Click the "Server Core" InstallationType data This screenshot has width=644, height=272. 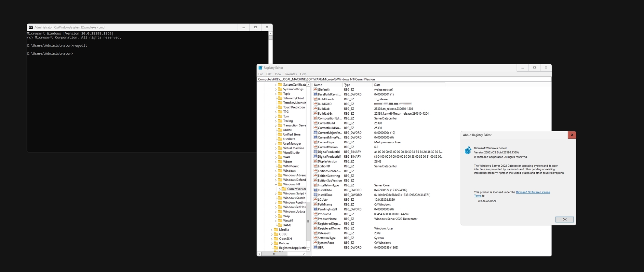tap(382, 185)
